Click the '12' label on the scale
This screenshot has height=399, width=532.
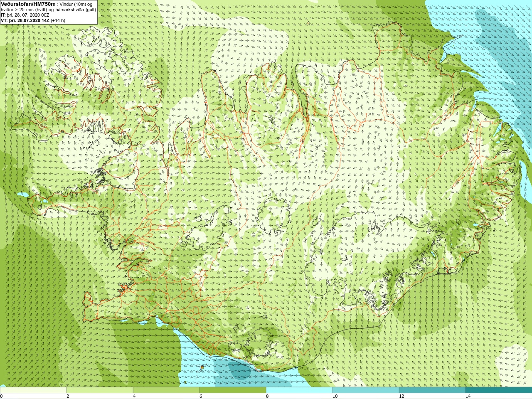[x=401, y=396]
